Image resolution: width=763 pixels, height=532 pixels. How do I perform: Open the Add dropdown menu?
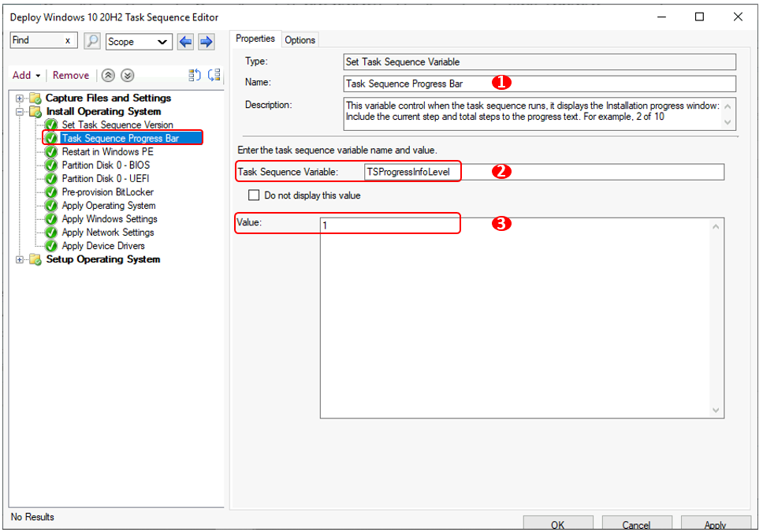click(x=26, y=76)
